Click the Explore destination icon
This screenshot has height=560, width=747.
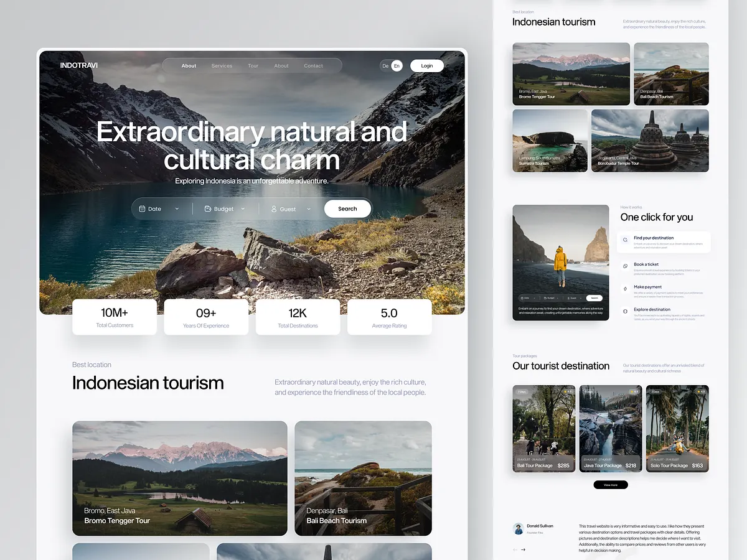[x=626, y=312]
